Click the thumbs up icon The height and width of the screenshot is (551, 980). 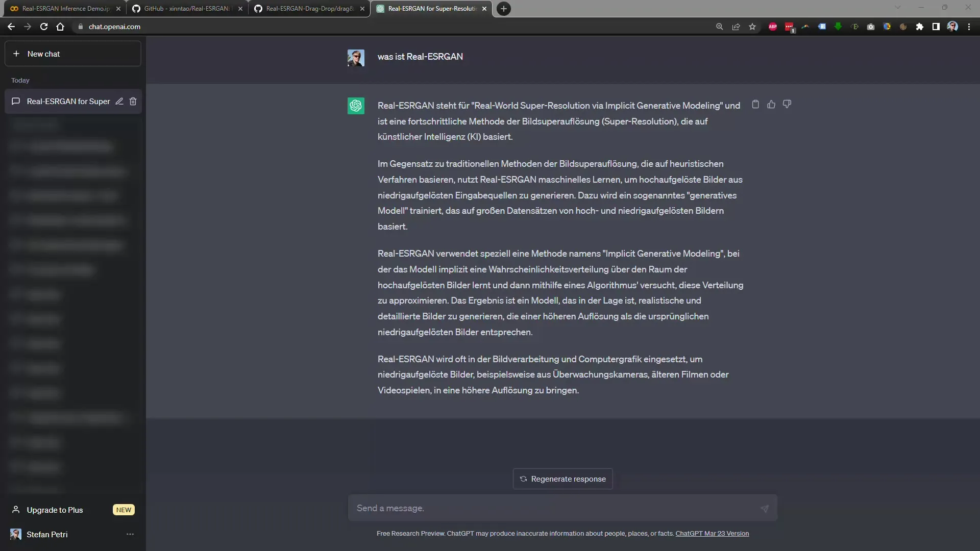(771, 104)
